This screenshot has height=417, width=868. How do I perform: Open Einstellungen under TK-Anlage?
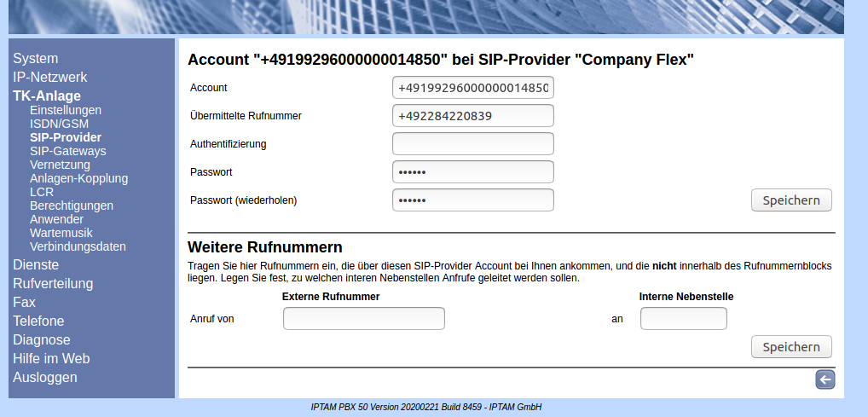[x=66, y=110]
